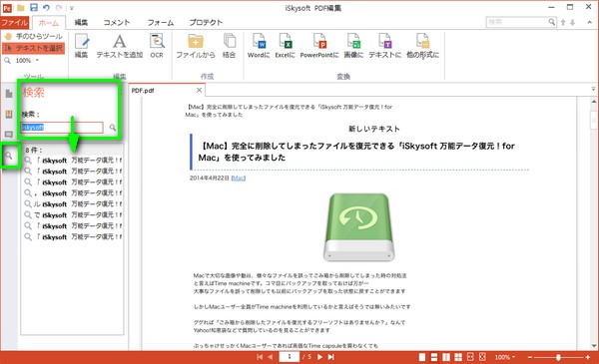Go to the next page
This screenshot has height=364, width=599.
click(x=319, y=357)
